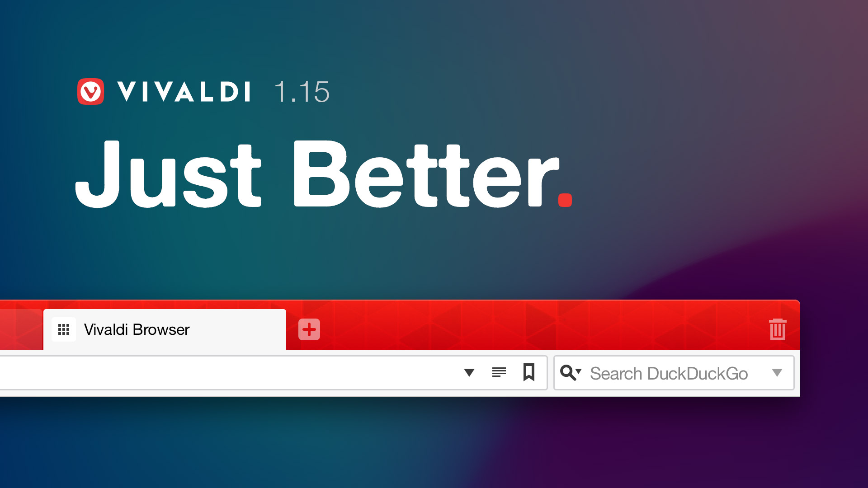Image resolution: width=868 pixels, height=488 pixels.
Task: Click the Search DuckDuckGo input field
Action: click(x=674, y=373)
